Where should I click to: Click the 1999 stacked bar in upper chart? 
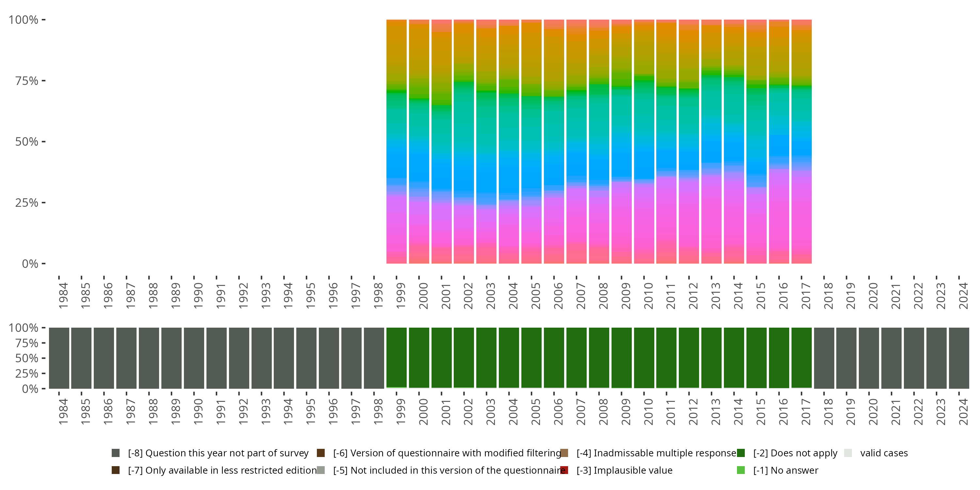click(x=397, y=141)
